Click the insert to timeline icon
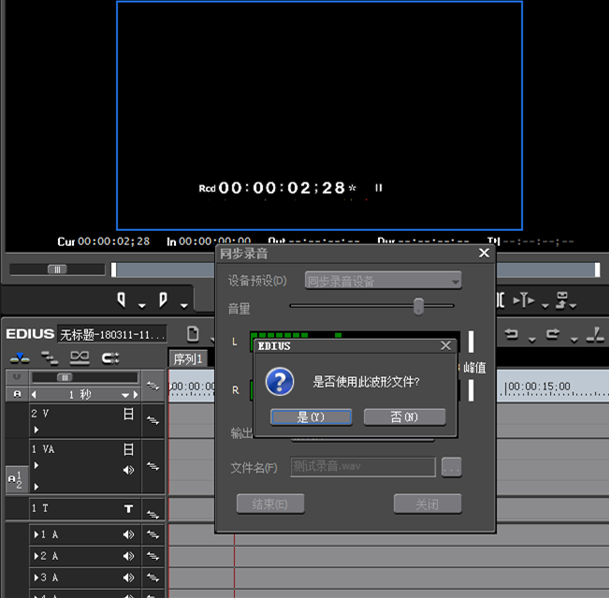609x598 pixels. point(524,300)
